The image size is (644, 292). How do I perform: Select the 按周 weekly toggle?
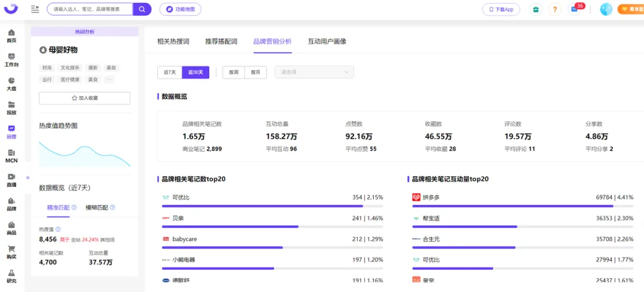pyautogui.click(x=234, y=72)
